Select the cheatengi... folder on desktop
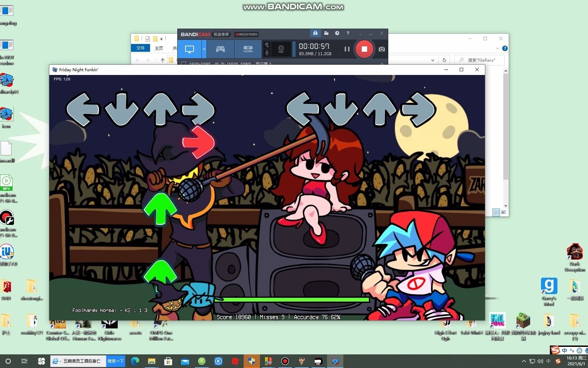The image size is (588, 368). pos(32,290)
